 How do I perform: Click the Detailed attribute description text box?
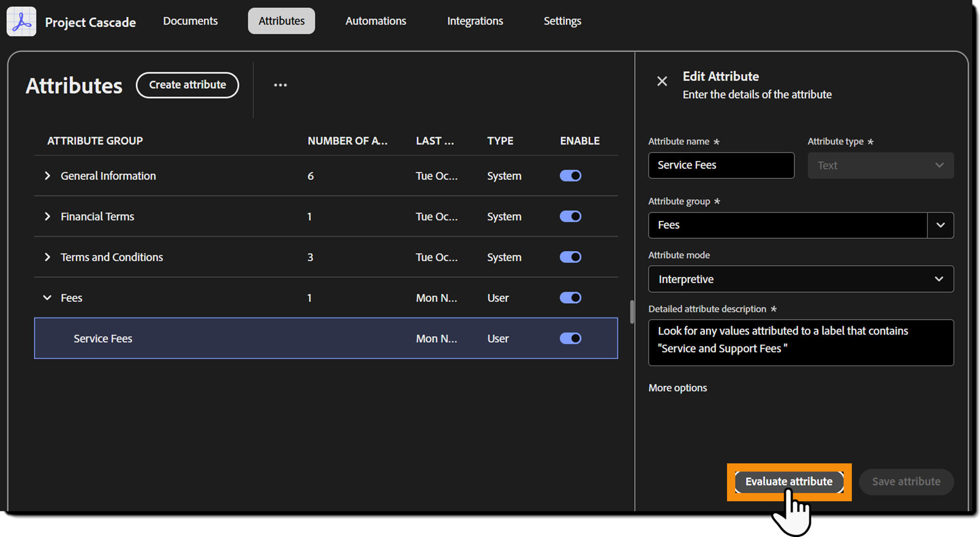pyautogui.click(x=801, y=342)
